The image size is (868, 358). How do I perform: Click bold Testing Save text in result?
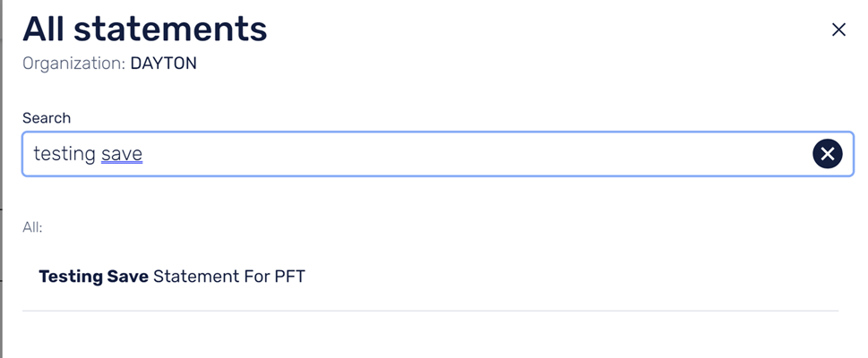(x=93, y=277)
